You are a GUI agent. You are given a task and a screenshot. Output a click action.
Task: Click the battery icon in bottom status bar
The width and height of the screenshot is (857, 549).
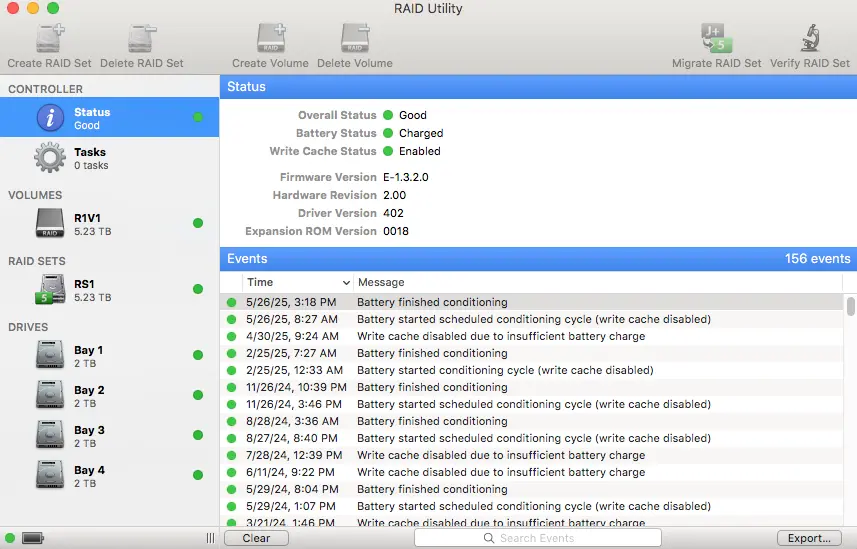[x=33, y=538]
